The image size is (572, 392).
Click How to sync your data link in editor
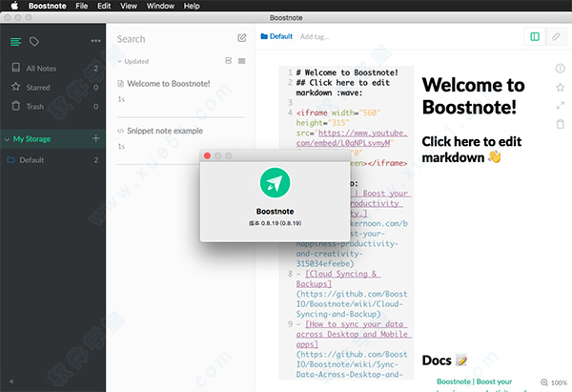click(352, 334)
